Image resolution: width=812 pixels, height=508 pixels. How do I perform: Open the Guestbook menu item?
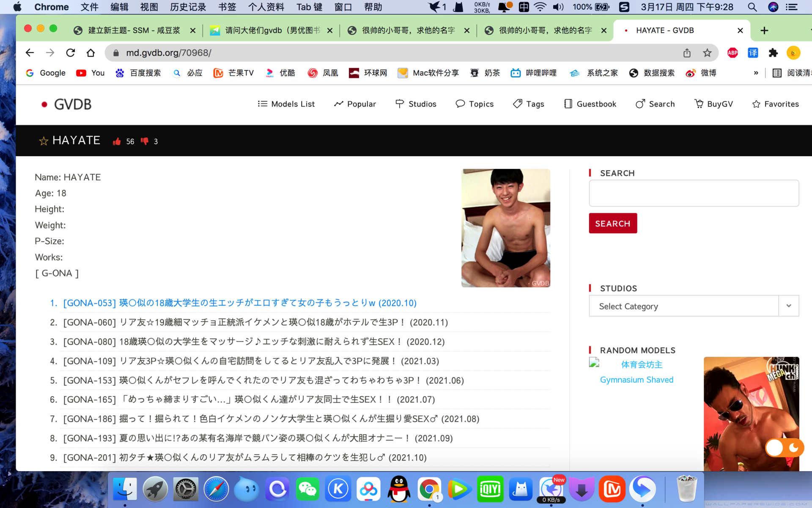(x=590, y=104)
